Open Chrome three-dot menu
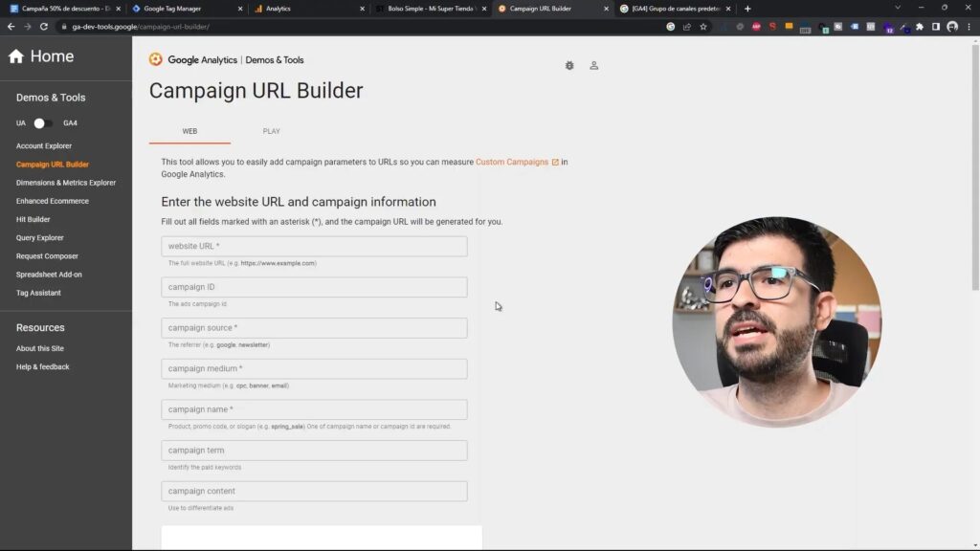Screen dimensions: 980x551 [969, 27]
